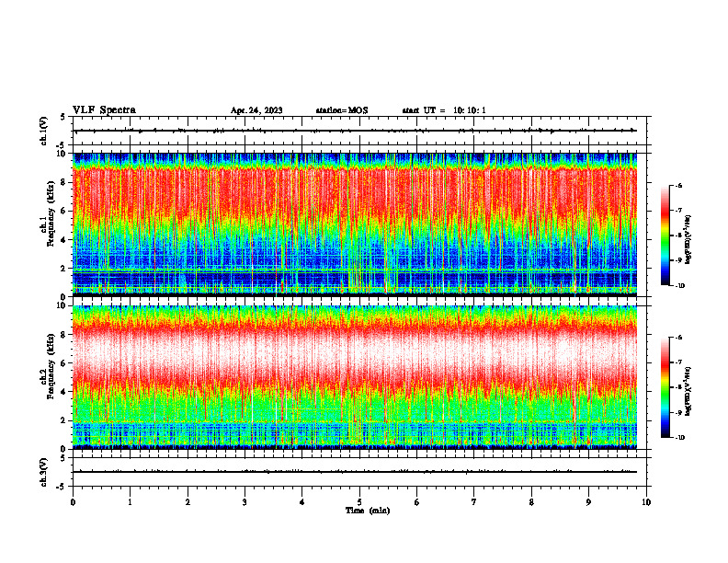The height and width of the screenshot is (563, 728).
Task: Select the ch.1 "Frequency (kHz)" axis label
Action: click(51, 213)
